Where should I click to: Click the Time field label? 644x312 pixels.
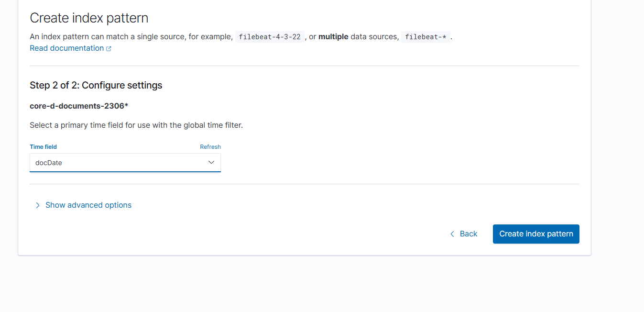coord(43,147)
